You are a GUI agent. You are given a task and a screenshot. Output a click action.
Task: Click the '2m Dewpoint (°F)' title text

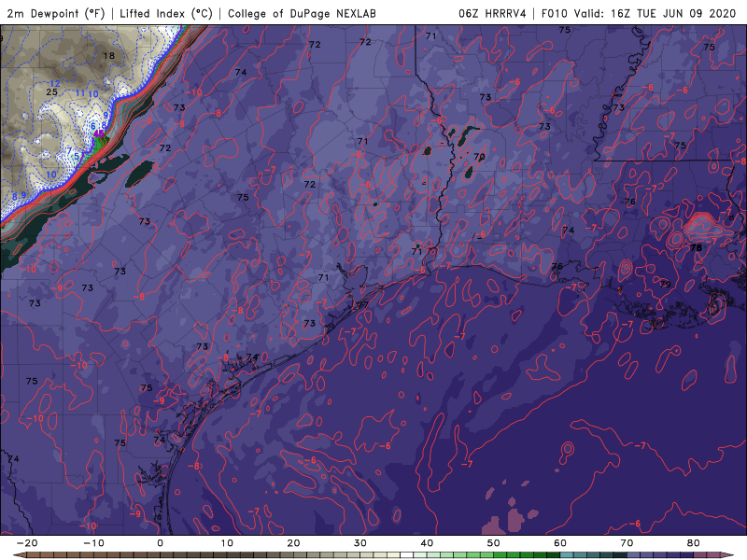pos(56,13)
